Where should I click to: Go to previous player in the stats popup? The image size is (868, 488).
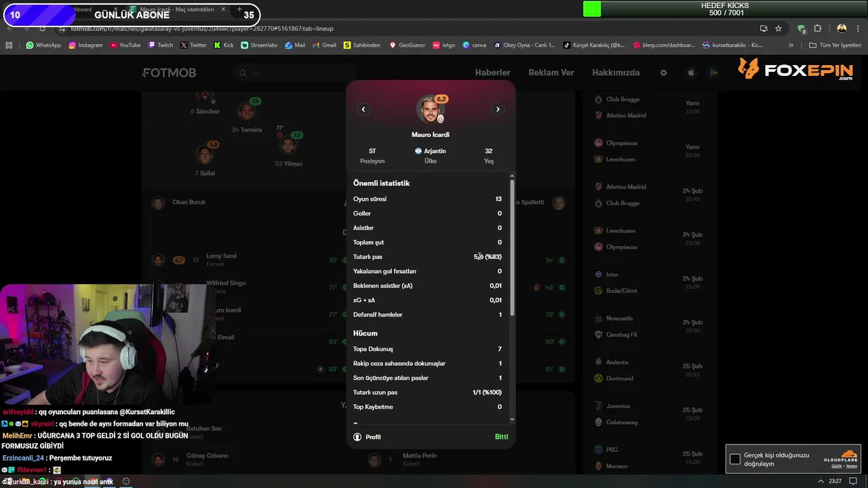click(363, 109)
